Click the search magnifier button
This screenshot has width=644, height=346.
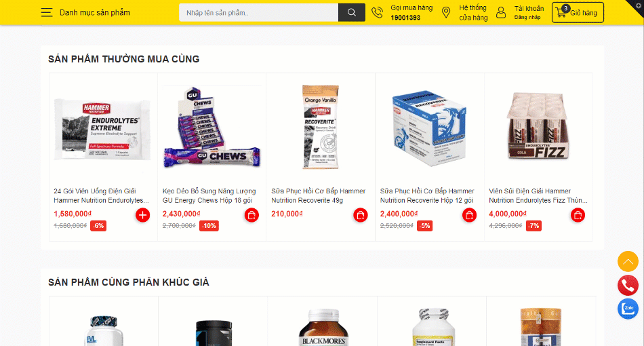352,12
